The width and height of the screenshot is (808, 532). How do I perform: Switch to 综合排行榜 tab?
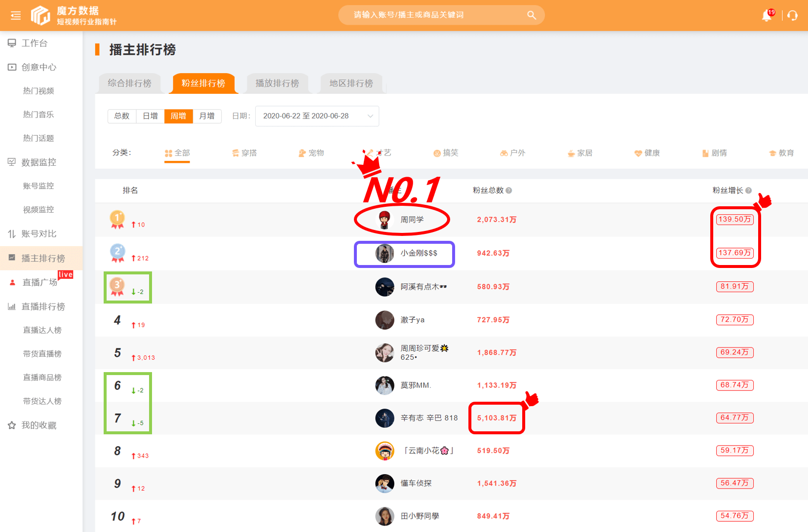pos(129,83)
